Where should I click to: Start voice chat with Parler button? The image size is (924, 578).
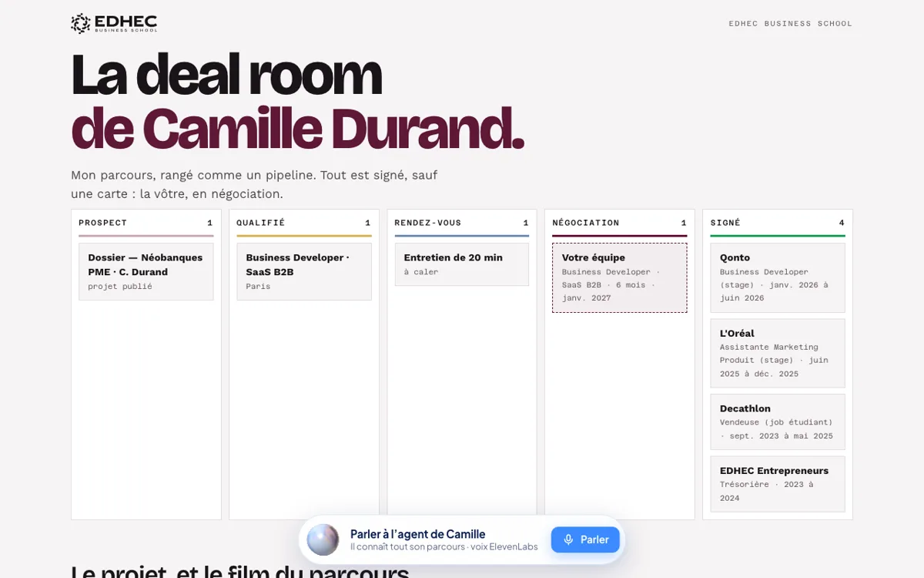(x=585, y=539)
